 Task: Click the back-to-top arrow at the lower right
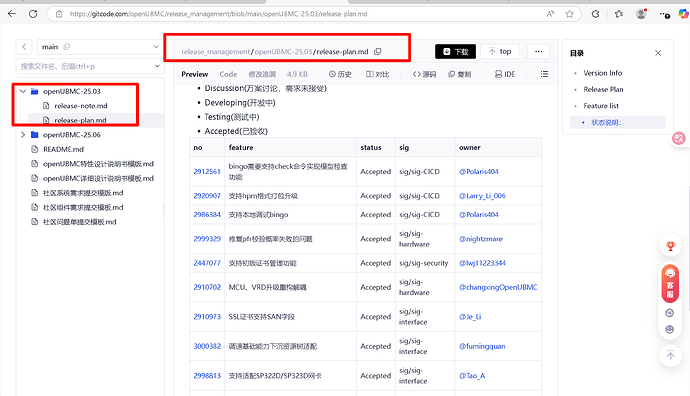[670, 355]
